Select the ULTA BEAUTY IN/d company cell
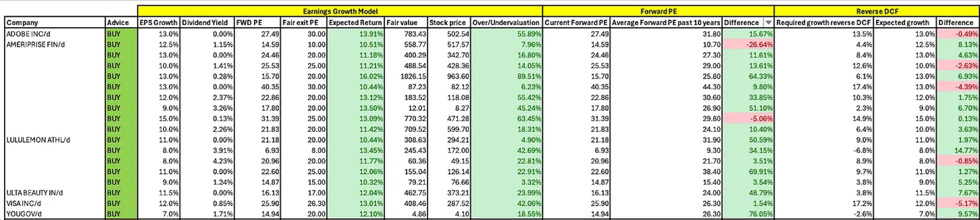The width and height of the screenshot is (980, 220). (55, 193)
